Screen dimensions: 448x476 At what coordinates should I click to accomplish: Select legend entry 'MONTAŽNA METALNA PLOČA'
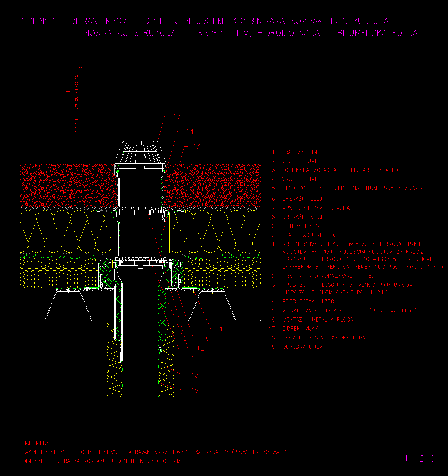[318, 320]
